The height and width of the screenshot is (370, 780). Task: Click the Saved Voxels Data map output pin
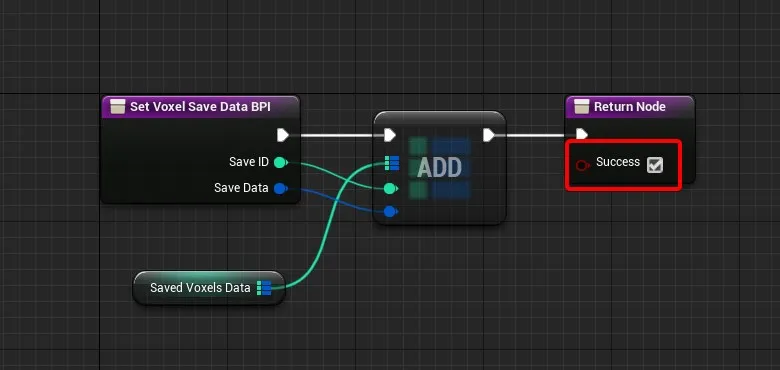click(x=264, y=288)
